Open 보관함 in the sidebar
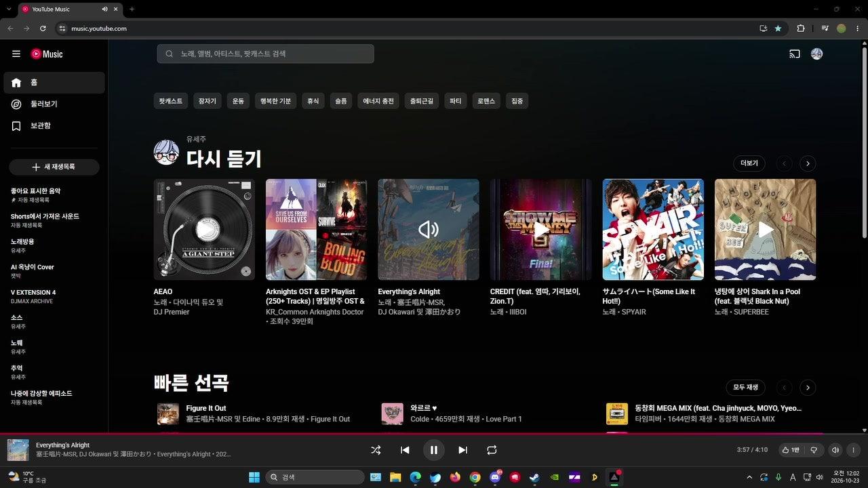 coord(54,126)
